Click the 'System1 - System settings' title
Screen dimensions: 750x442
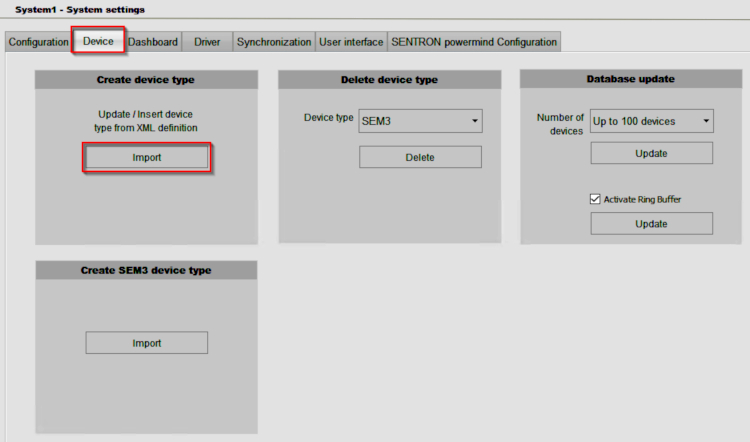(x=80, y=10)
